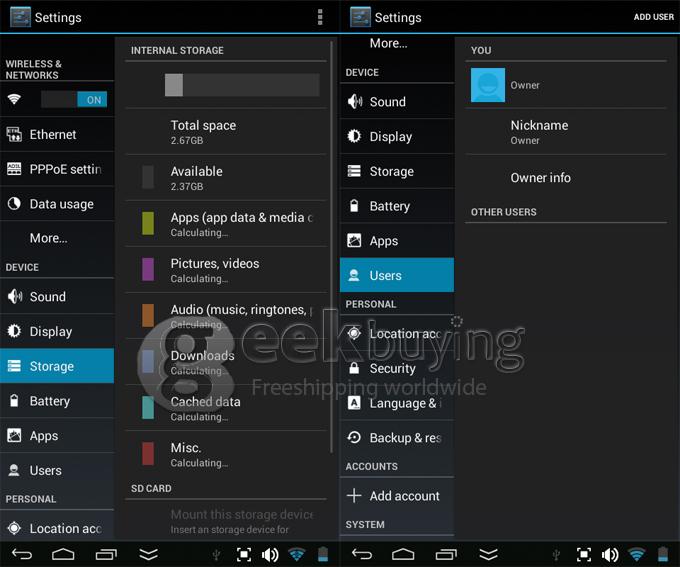The image size is (680, 567).
Task: Open the three-dot overflow menu
Action: click(x=320, y=17)
